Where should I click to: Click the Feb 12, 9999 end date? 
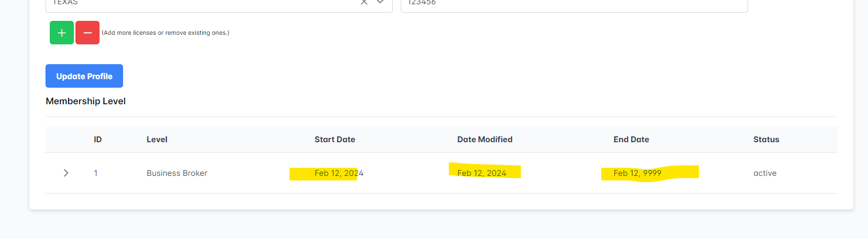click(637, 173)
